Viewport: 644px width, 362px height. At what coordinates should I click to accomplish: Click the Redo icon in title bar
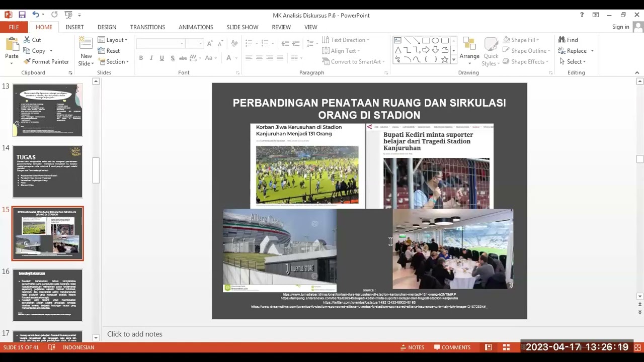point(54,15)
